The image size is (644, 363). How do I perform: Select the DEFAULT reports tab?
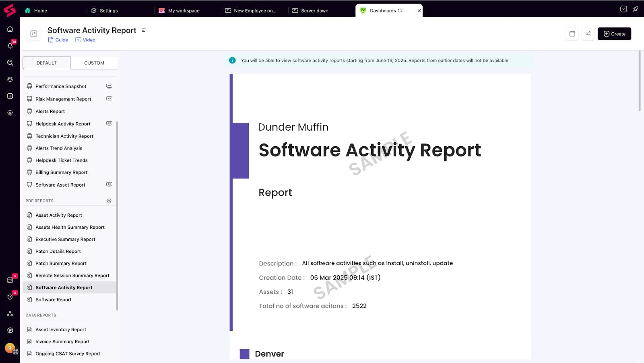[x=47, y=63]
